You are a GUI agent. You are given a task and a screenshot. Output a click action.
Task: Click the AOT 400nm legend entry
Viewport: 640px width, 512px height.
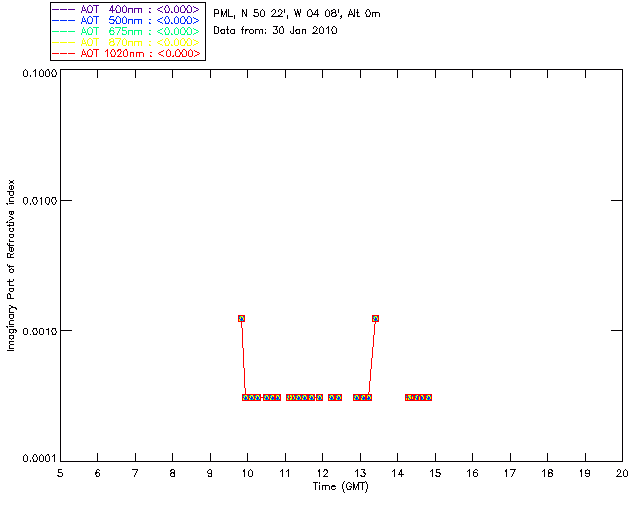click(128, 9)
